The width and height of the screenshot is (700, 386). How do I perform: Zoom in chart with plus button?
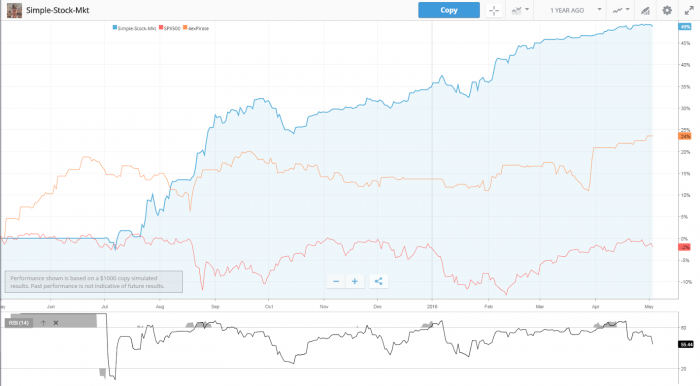pos(354,281)
